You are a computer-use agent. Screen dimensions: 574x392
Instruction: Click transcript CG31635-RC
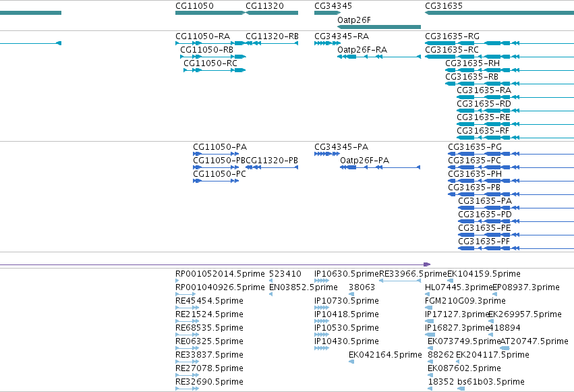click(499, 57)
